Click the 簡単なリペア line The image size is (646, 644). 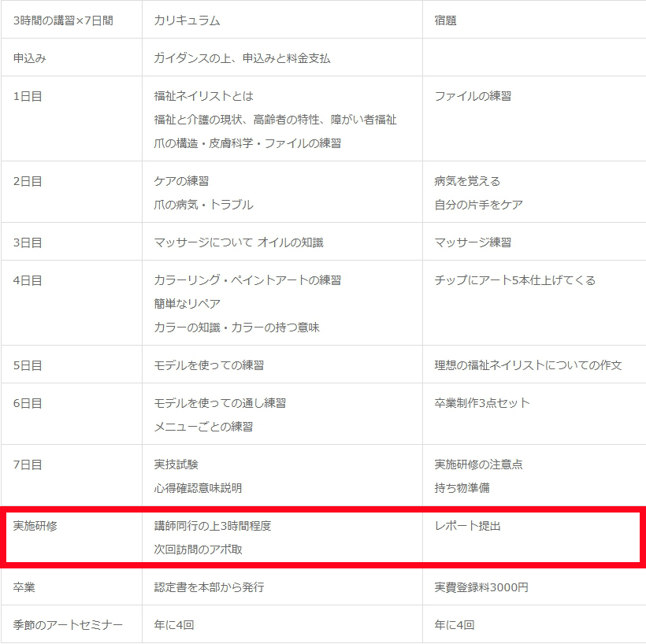(x=187, y=304)
